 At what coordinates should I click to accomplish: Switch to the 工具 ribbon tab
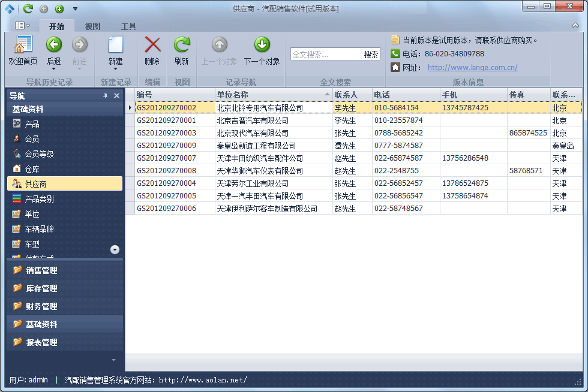pyautogui.click(x=128, y=26)
